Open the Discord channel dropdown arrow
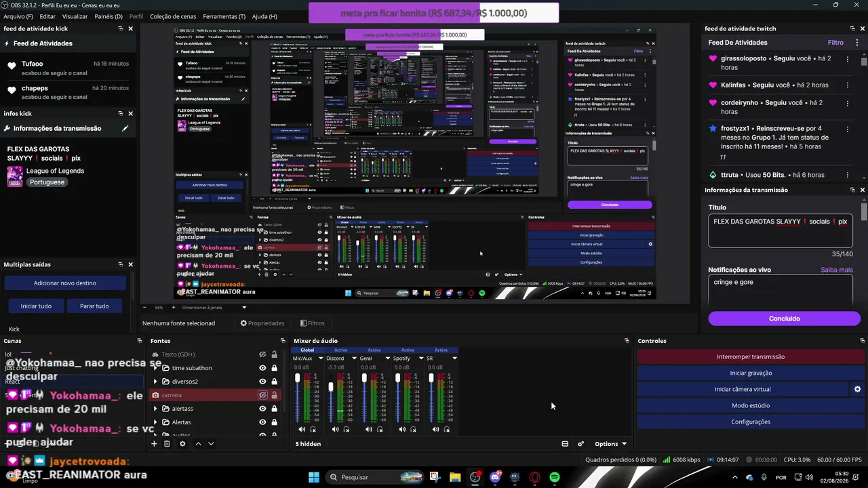The width and height of the screenshot is (868, 488). click(354, 359)
